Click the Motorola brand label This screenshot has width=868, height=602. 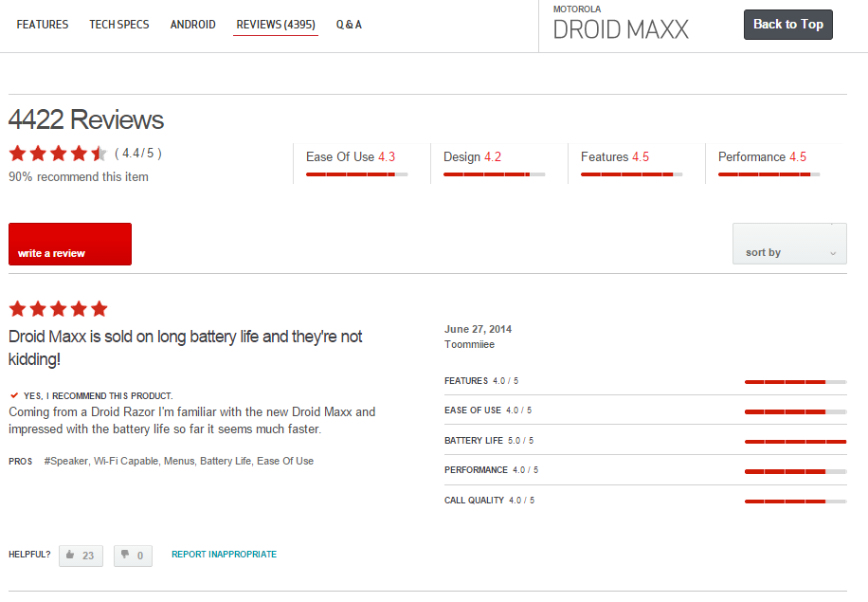point(577,9)
